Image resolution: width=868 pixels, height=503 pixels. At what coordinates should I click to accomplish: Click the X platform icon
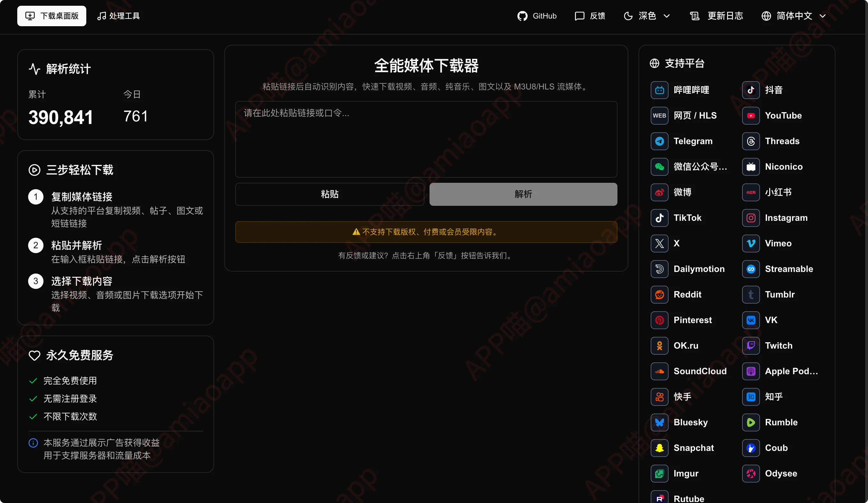(659, 243)
